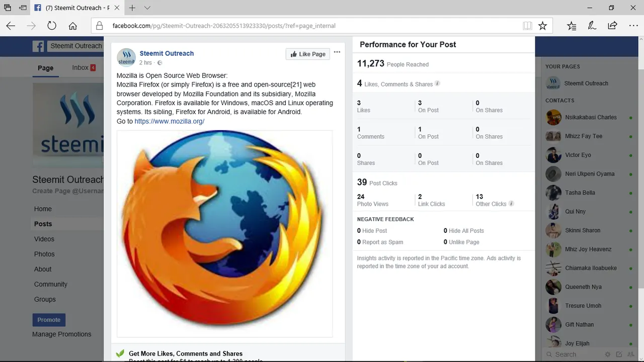Screen dimensions: 644x362
Task: Open browser Settings and more menu
Action: pos(633,26)
